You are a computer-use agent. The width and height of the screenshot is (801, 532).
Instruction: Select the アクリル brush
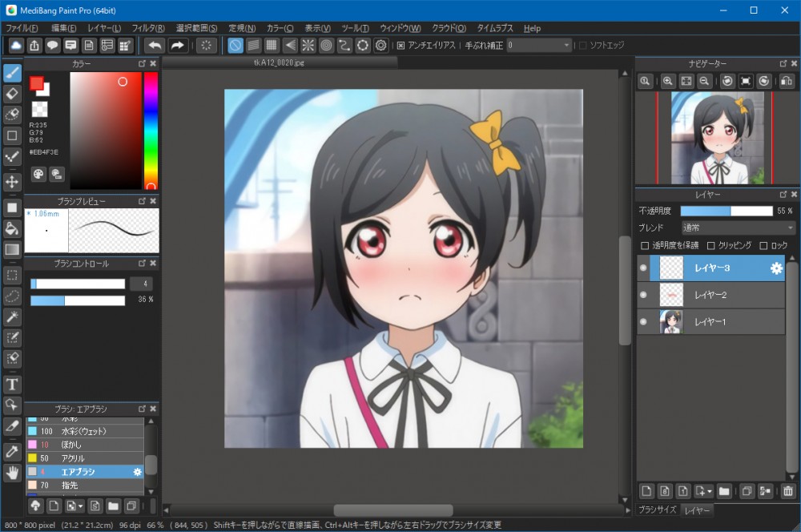[85, 458]
